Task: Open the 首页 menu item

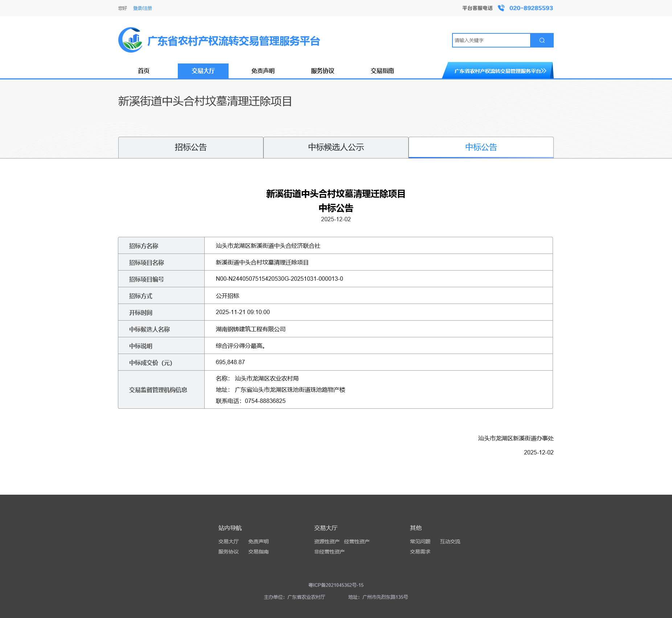Action: coord(143,70)
